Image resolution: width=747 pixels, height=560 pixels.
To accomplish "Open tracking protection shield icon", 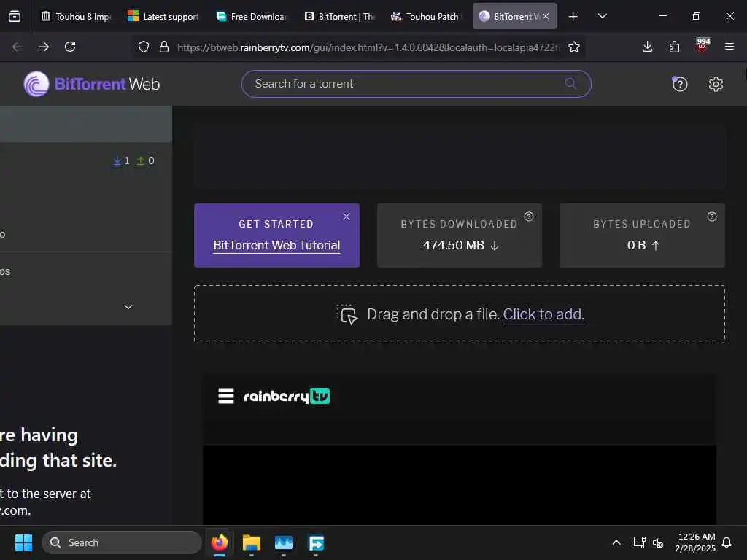I will tap(144, 47).
